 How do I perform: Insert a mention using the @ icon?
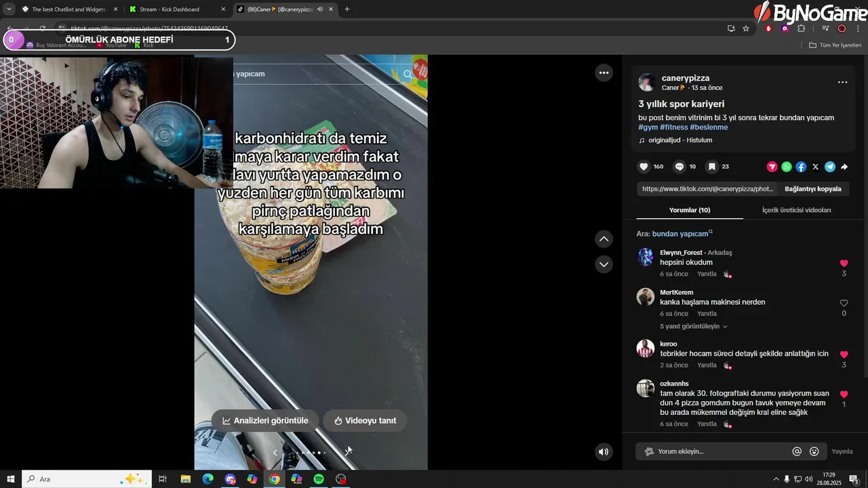pos(797,451)
